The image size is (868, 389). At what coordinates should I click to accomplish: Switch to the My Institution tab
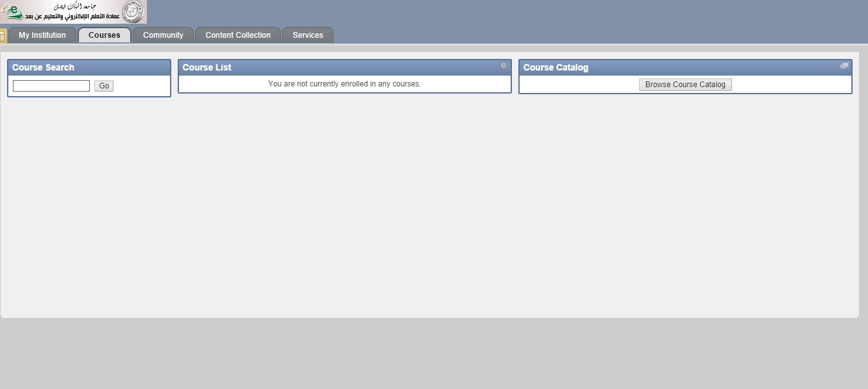pos(42,35)
